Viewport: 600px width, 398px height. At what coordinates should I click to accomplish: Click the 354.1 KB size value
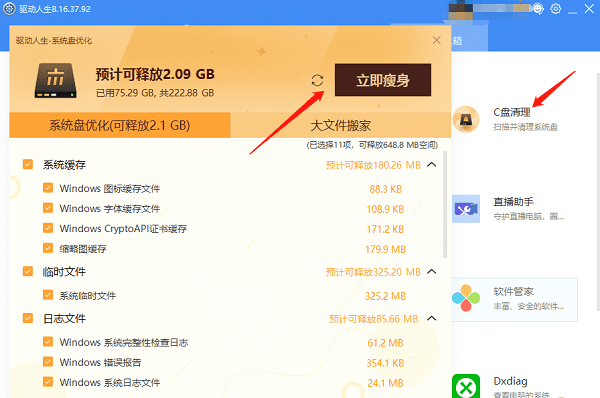click(x=385, y=363)
